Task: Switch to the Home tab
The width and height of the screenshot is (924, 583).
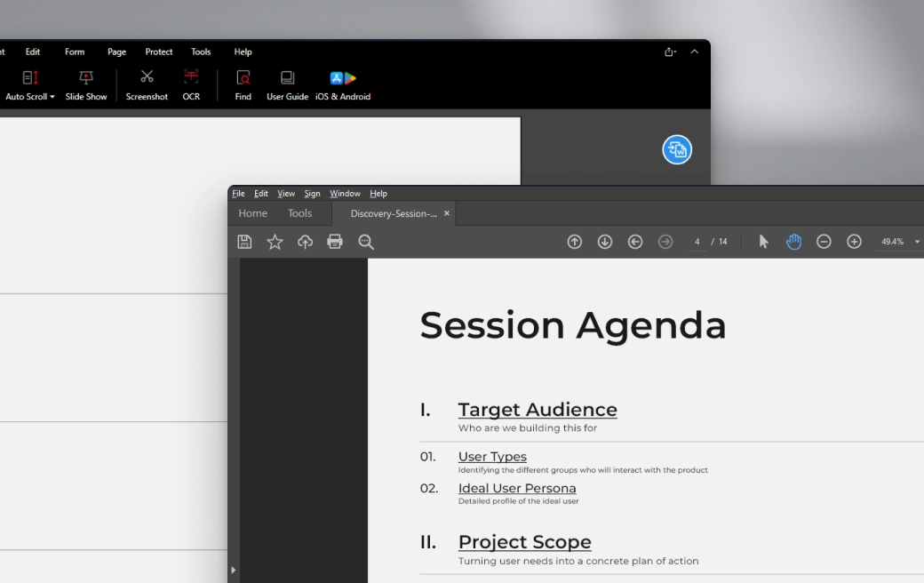Action: tap(253, 213)
